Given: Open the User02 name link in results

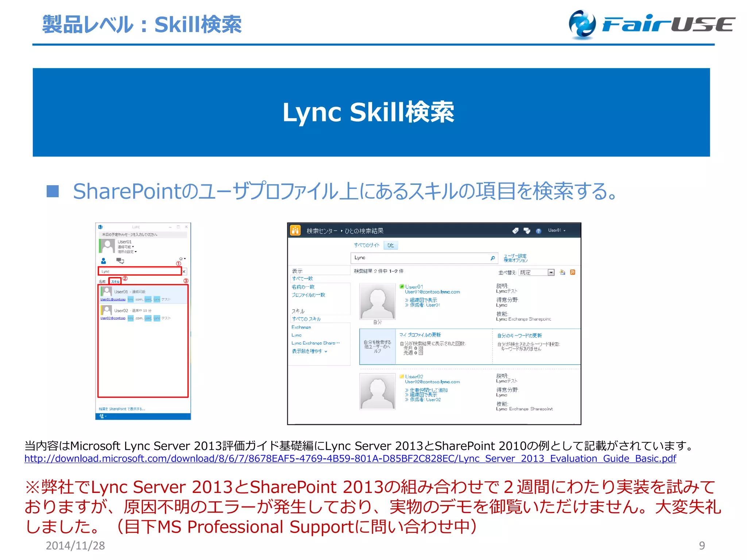Looking at the screenshot, I should pyautogui.click(x=414, y=377).
